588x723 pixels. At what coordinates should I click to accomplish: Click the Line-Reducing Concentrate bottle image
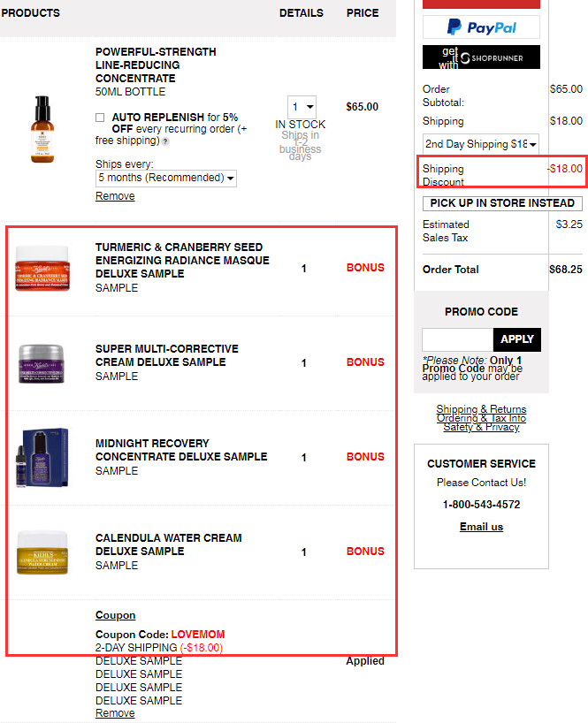pos(42,129)
